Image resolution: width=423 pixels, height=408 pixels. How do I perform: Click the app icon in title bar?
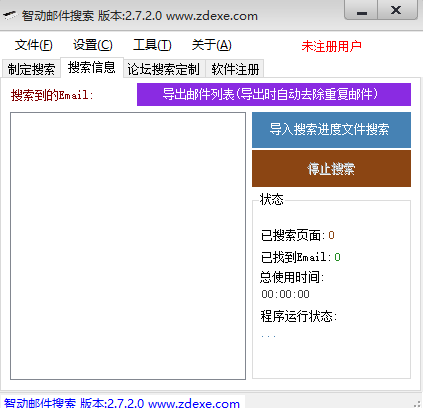point(10,15)
